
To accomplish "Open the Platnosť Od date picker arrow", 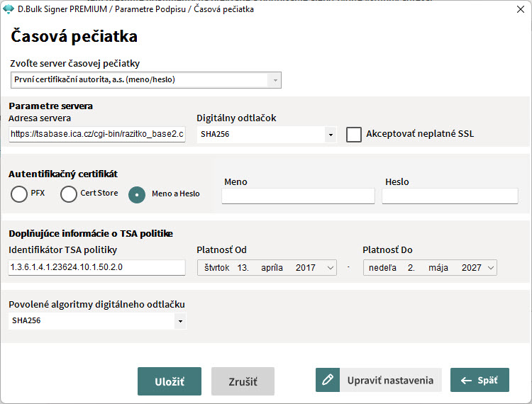I will coord(330,268).
